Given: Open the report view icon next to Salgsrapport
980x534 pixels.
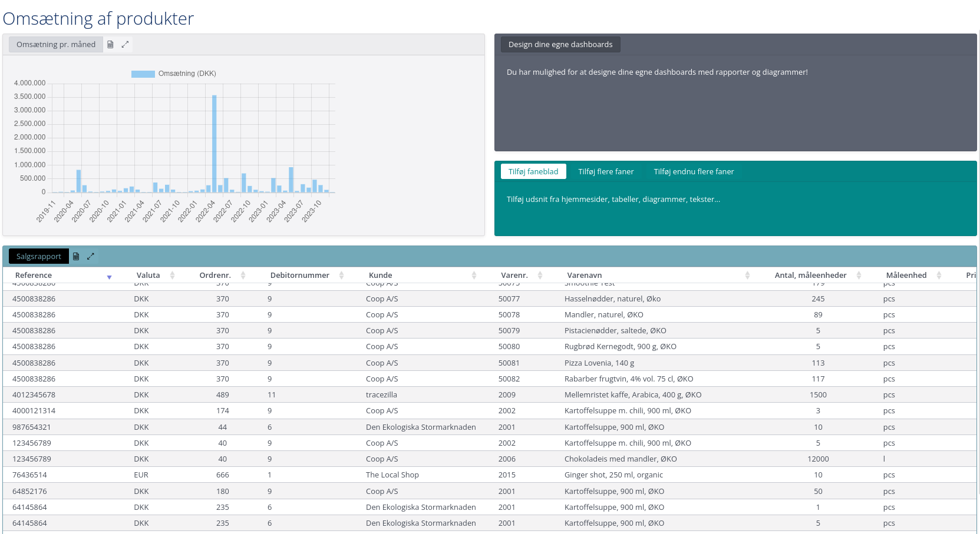Looking at the screenshot, I should click(76, 256).
